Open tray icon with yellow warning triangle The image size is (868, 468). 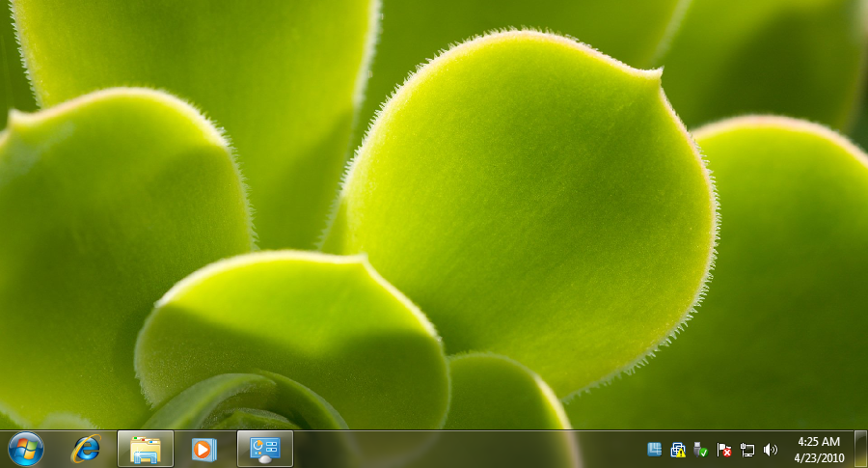(678, 450)
